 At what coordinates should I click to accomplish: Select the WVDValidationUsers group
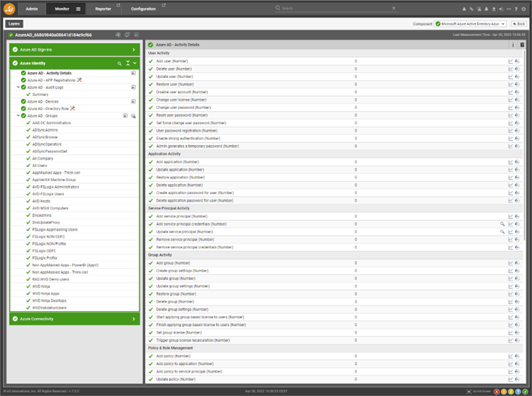[50, 308]
